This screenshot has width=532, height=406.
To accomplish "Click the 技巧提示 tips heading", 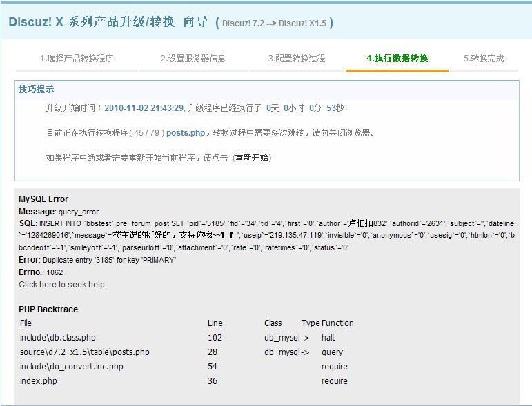I will 36,90.
